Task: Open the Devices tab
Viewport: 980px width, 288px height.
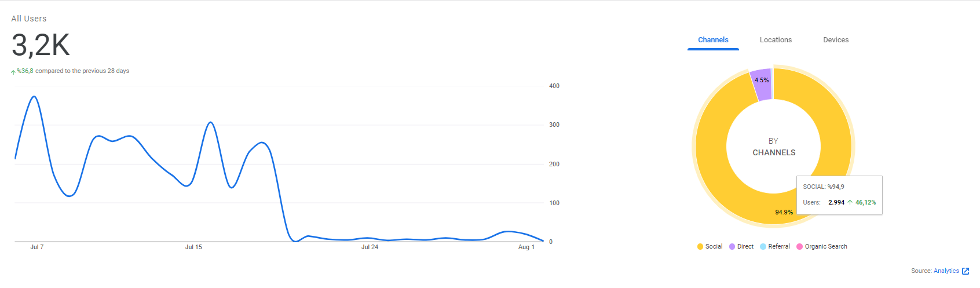Action: [x=836, y=40]
